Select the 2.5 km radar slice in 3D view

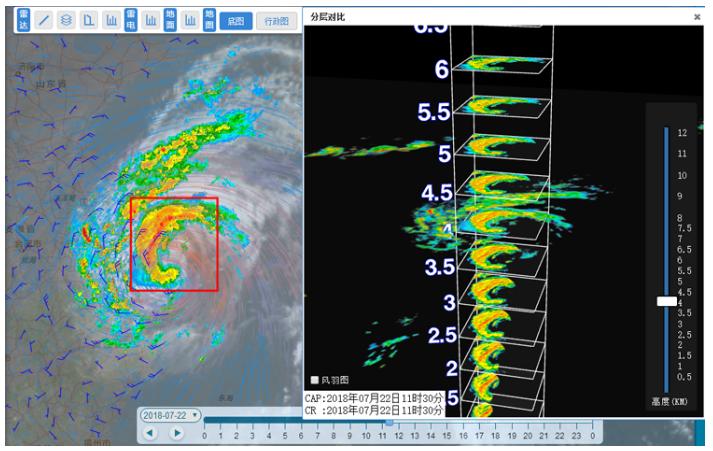501,326
